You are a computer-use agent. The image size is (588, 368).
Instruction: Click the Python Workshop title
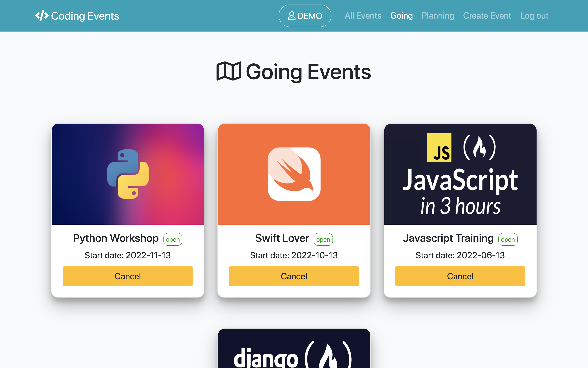(116, 238)
